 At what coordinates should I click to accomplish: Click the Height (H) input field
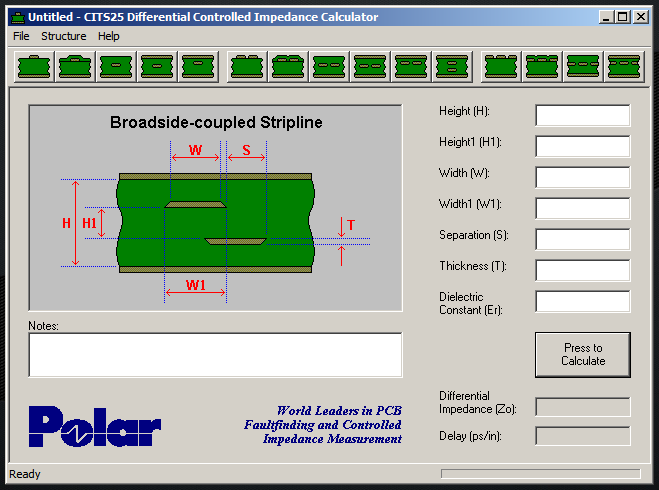coord(583,115)
